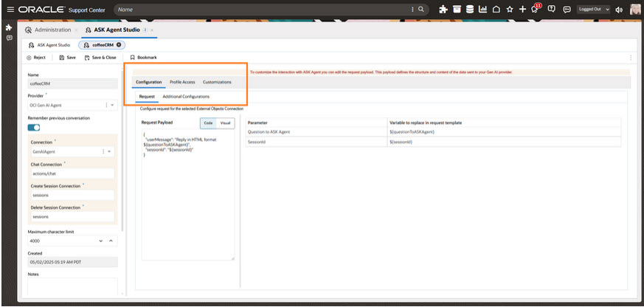
Task: Click inside the Request Payload code editor
Action: (x=188, y=195)
